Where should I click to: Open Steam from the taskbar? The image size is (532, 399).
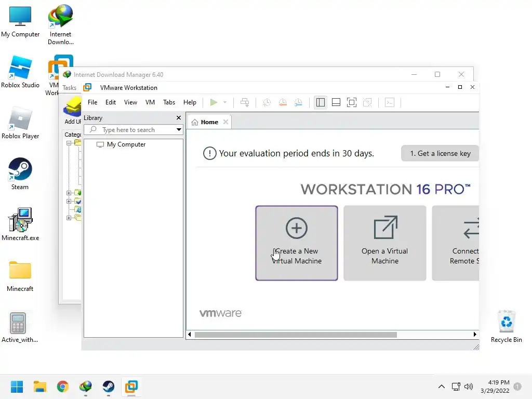coord(108,387)
